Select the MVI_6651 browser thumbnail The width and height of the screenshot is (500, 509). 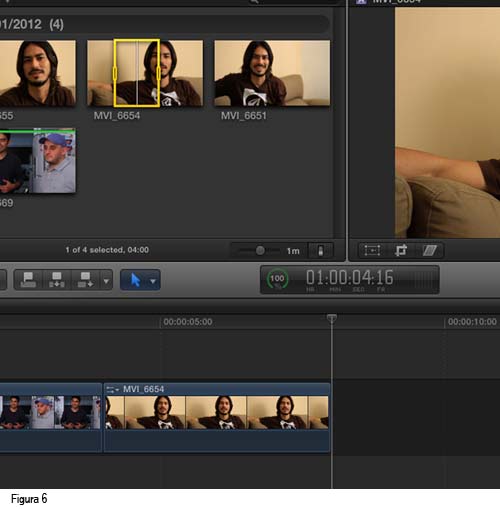272,73
